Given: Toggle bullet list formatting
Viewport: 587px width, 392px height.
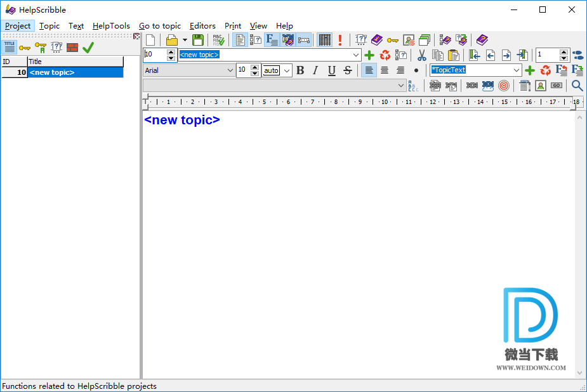Looking at the screenshot, I should [x=416, y=70].
